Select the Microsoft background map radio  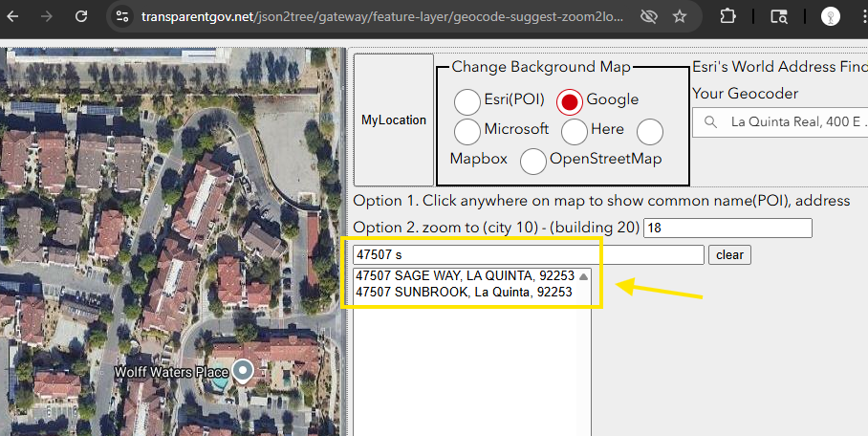tap(467, 131)
